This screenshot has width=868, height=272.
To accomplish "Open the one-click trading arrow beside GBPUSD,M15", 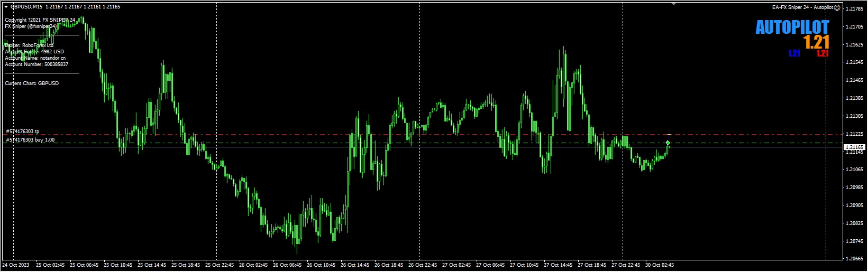I will [6, 7].
